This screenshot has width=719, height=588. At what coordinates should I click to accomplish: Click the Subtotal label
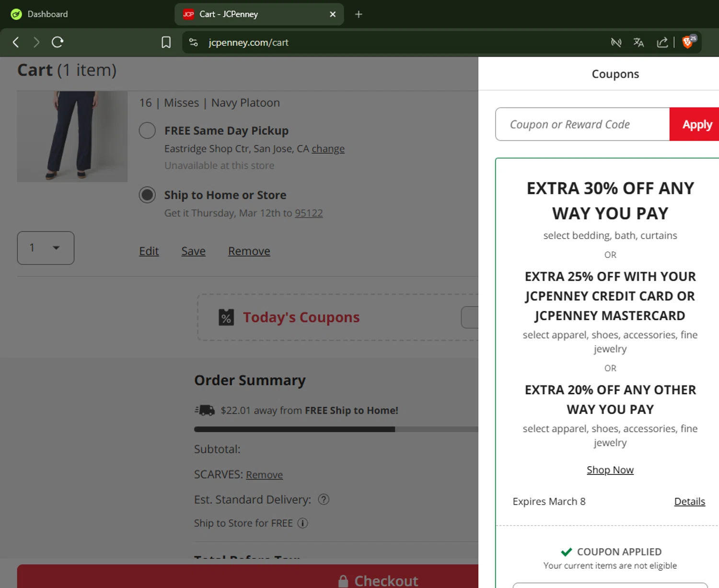217,449
